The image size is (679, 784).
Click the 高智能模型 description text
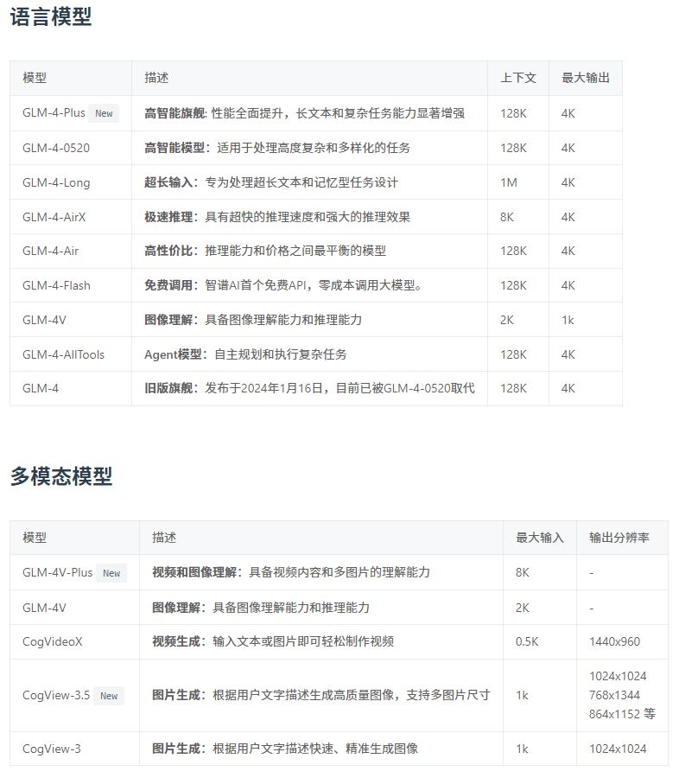pos(277,148)
